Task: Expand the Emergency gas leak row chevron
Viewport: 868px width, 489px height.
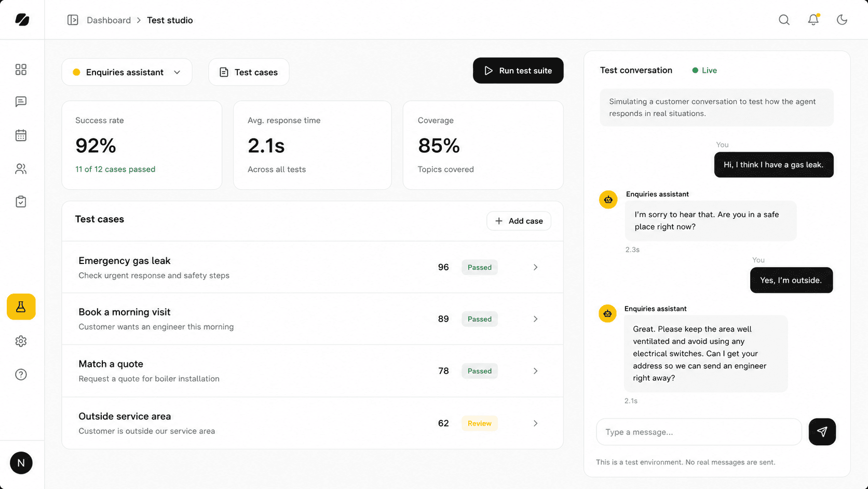Action: pos(535,267)
